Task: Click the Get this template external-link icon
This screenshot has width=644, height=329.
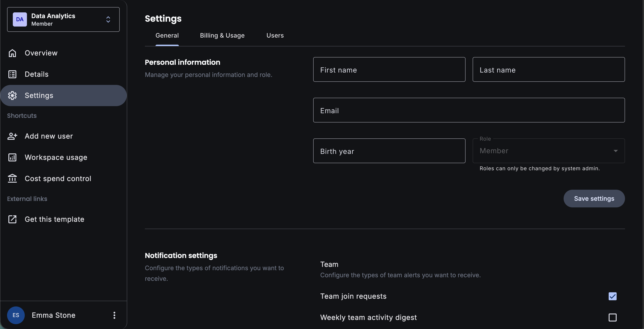Action: [x=12, y=219]
